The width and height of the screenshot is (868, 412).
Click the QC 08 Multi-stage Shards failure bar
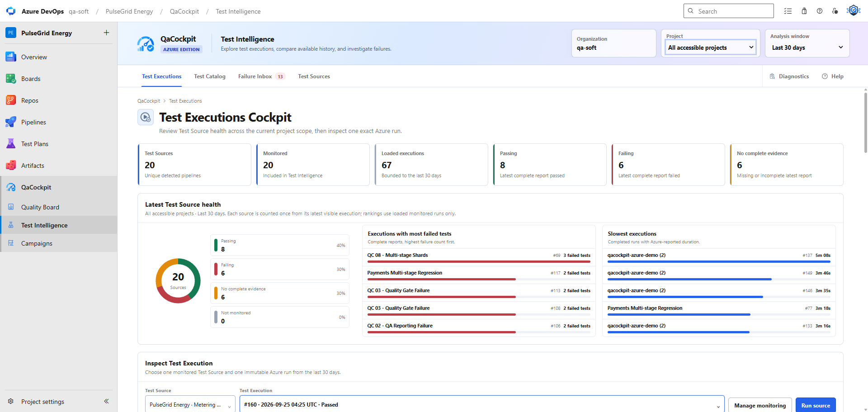[x=478, y=262]
